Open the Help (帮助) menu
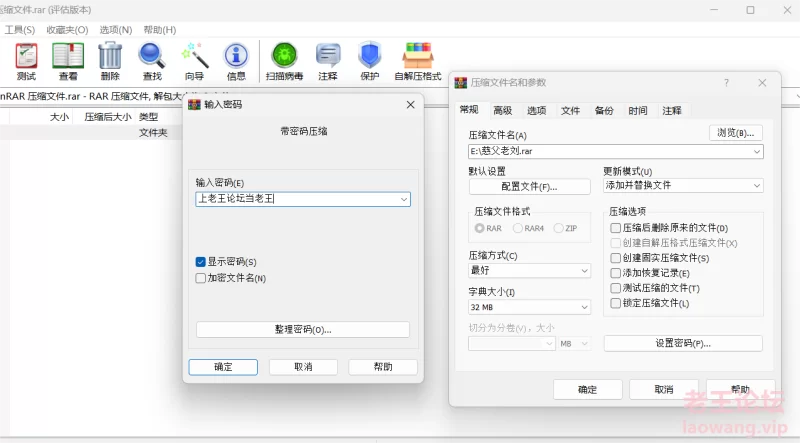This screenshot has height=443, width=800. coord(160,30)
